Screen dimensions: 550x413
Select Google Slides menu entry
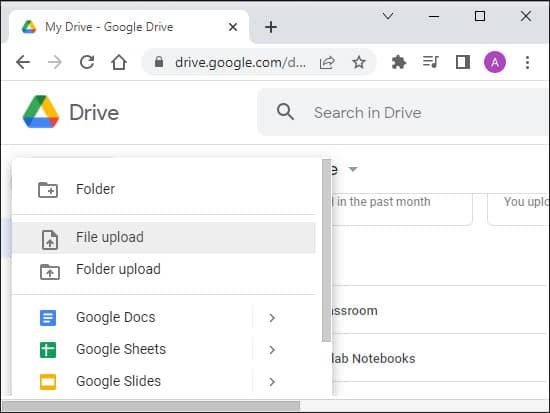[164, 381]
